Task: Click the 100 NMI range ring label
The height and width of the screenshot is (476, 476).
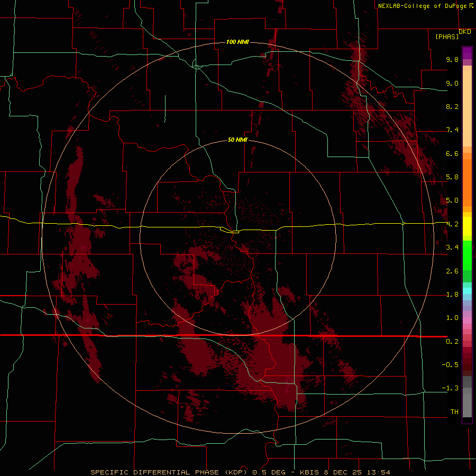Action: [x=237, y=42]
